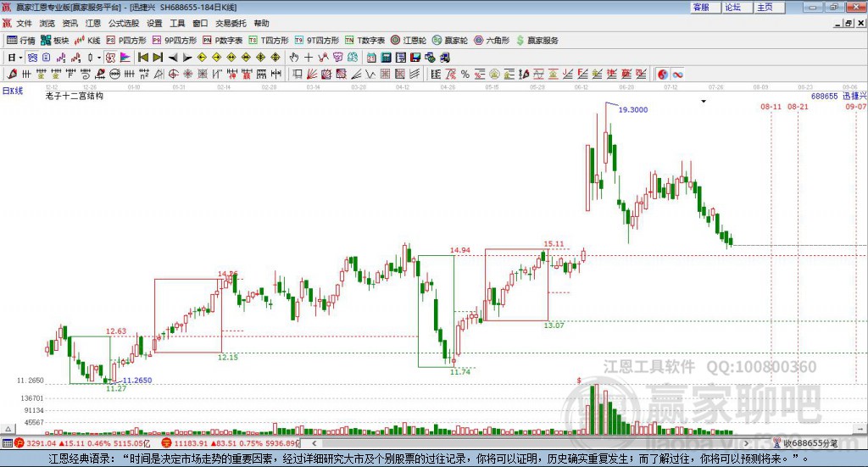
Task: Open the 工具 menu
Action: (x=177, y=23)
